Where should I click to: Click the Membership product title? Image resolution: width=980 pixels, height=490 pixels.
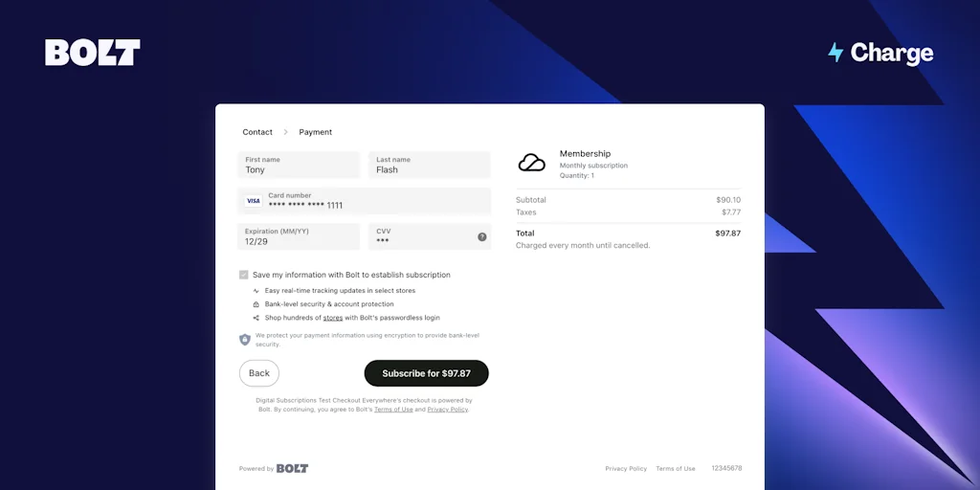[x=585, y=154]
